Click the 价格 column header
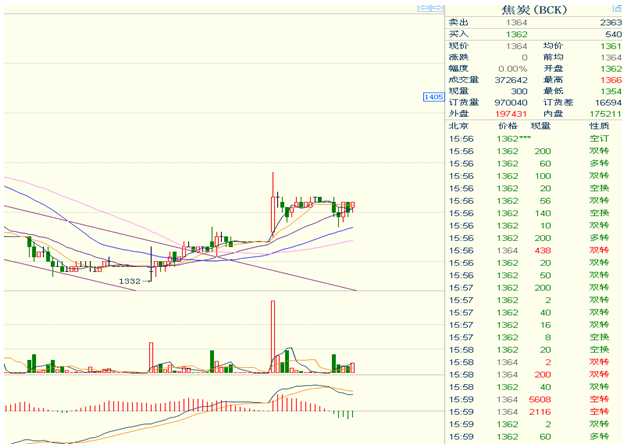The height and width of the screenshot is (445, 622). point(508,126)
